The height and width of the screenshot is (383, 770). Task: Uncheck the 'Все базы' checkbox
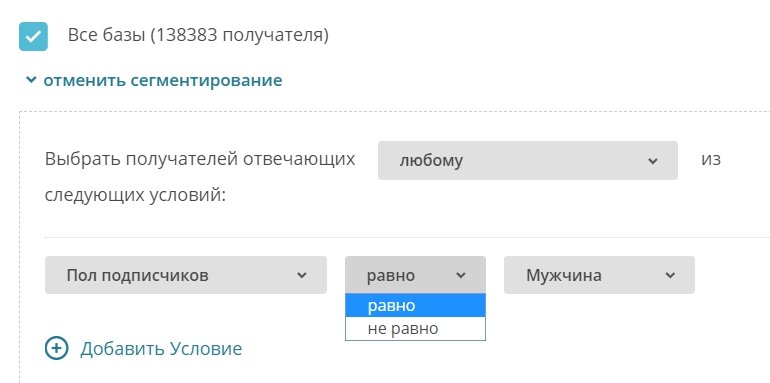(33, 36)
